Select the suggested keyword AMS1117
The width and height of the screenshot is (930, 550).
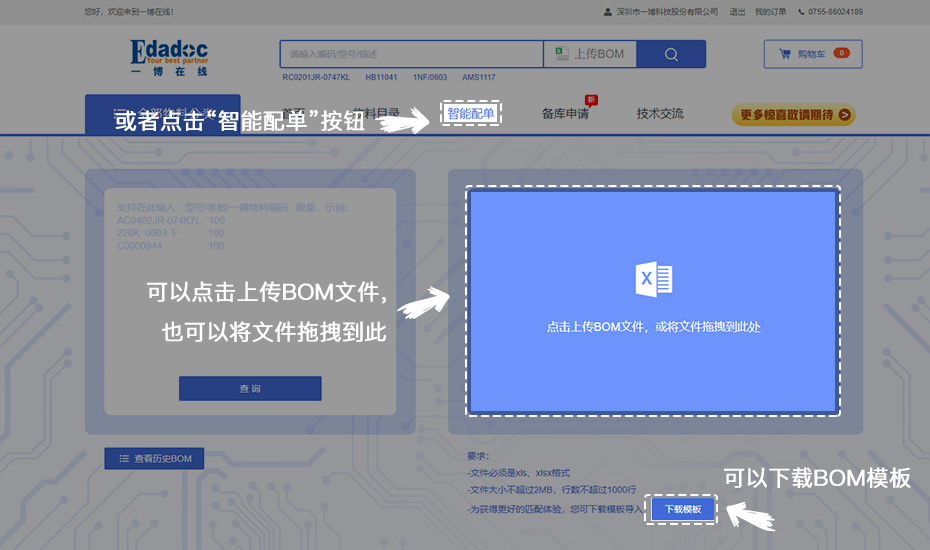click(x=479, y=77)
